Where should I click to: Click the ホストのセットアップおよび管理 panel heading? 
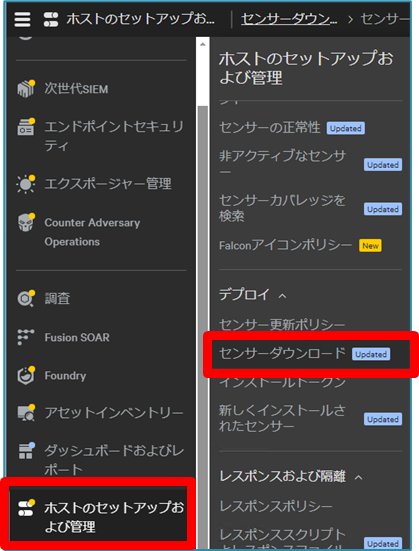[306, 68]
